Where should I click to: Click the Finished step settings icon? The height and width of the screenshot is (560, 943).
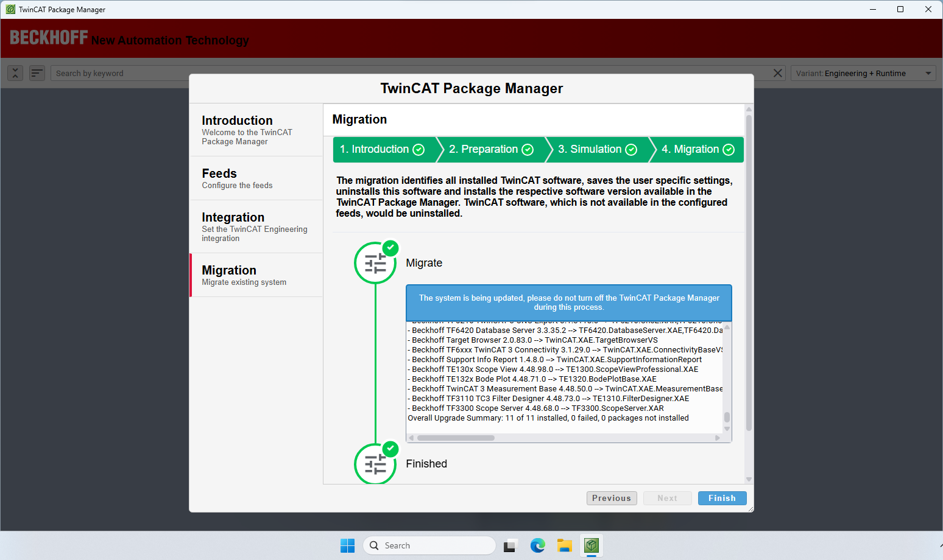375,465
